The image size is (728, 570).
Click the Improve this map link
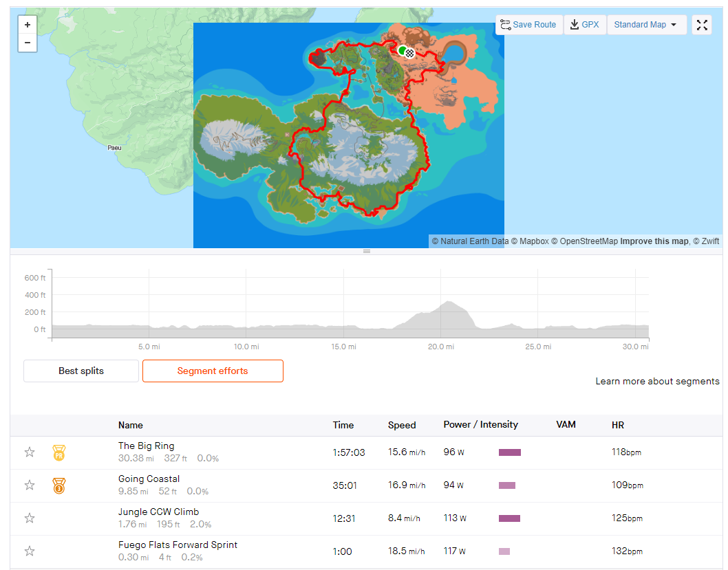[654, 241]
